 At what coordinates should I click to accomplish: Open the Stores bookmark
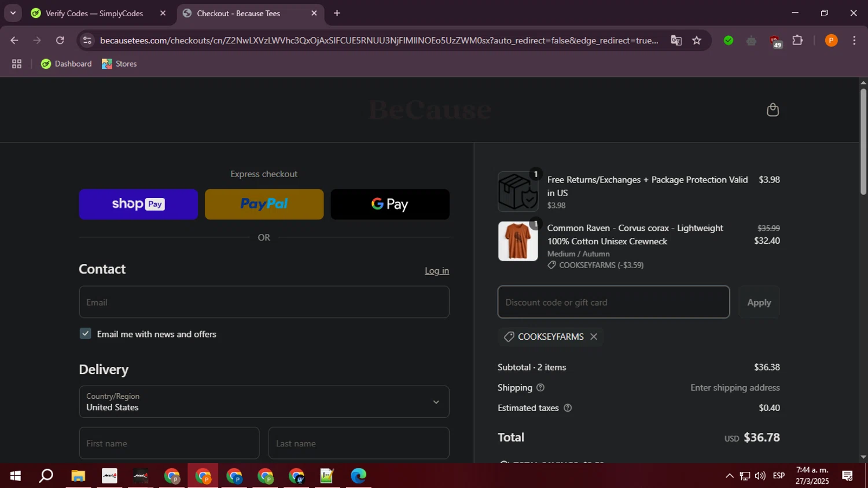tap(120, 64)
